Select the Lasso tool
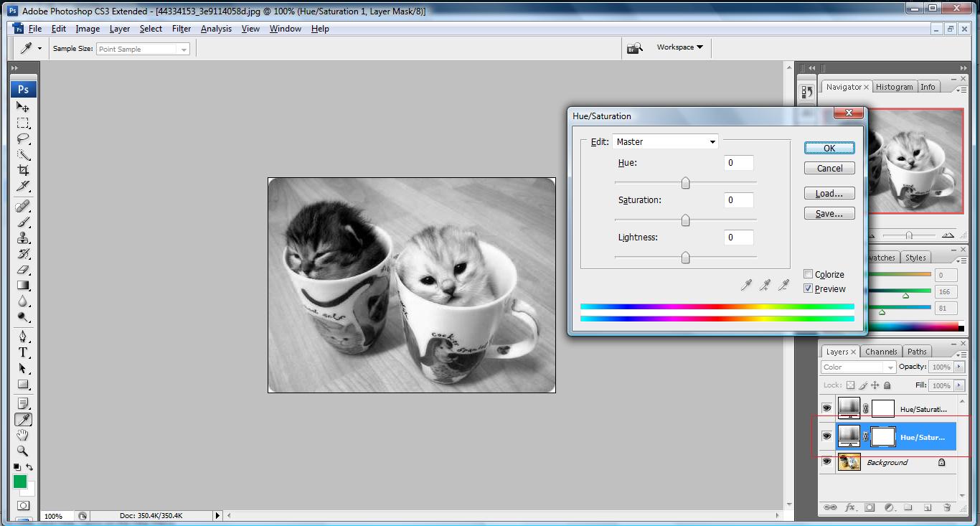Screen dimensions: 980x526 point(23,138)
